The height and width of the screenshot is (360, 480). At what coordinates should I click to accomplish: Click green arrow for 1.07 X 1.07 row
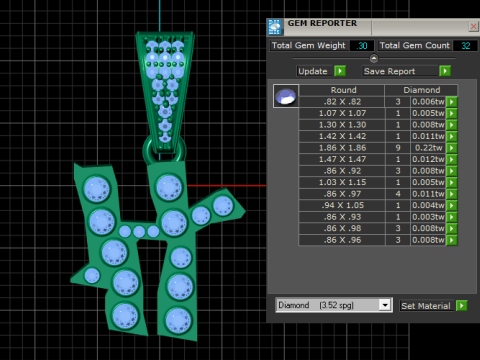coord(452,113)
